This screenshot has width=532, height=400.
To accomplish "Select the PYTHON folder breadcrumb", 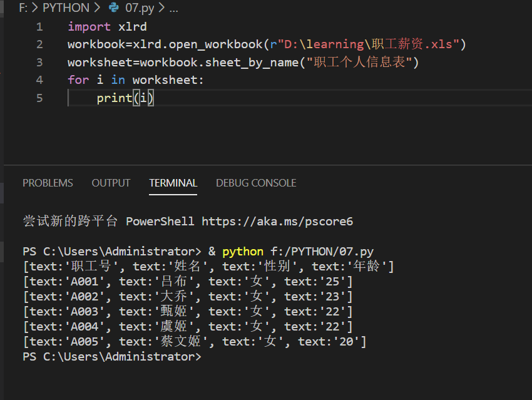I will [x=66, y=8].
